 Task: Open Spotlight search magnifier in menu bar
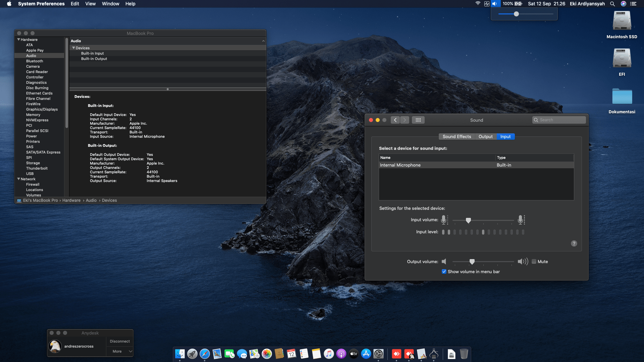[x=612, y=4]
